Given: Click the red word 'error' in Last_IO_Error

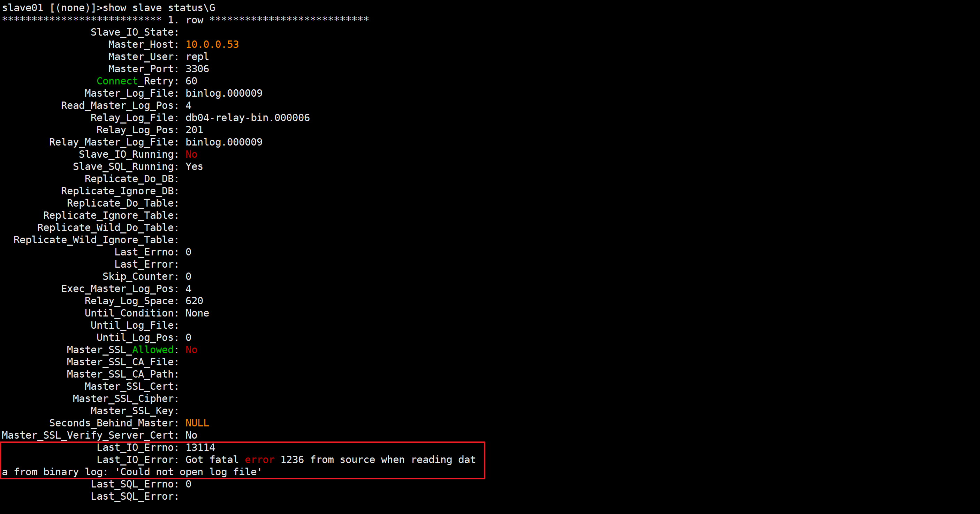Looking at the screenshot, I should (260, 460).
